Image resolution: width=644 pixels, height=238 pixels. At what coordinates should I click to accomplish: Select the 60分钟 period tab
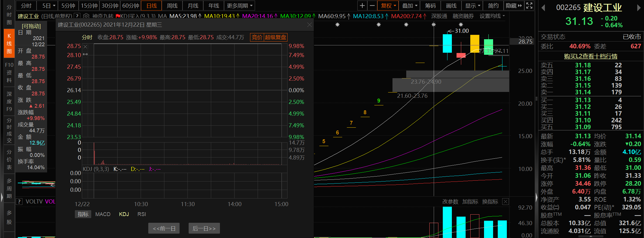click(x=130, y=6)
